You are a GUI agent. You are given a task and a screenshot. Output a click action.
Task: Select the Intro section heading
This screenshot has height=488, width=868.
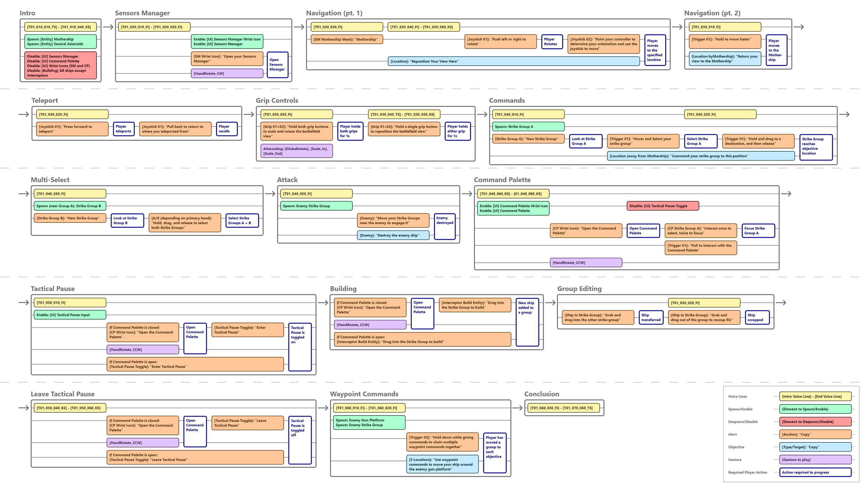point(27,13)
